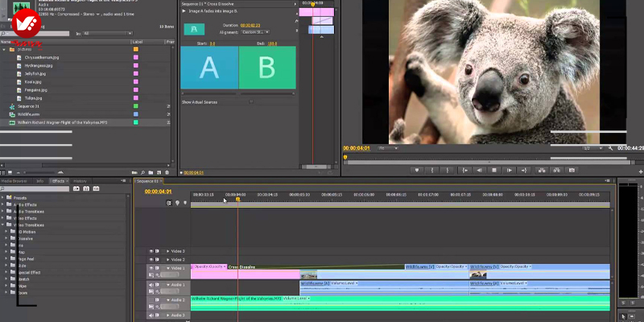Expand the Presets folder in Effects
The height and width of the screenshot is (322, 644).
pyautogui.click(x=3, y=197)
